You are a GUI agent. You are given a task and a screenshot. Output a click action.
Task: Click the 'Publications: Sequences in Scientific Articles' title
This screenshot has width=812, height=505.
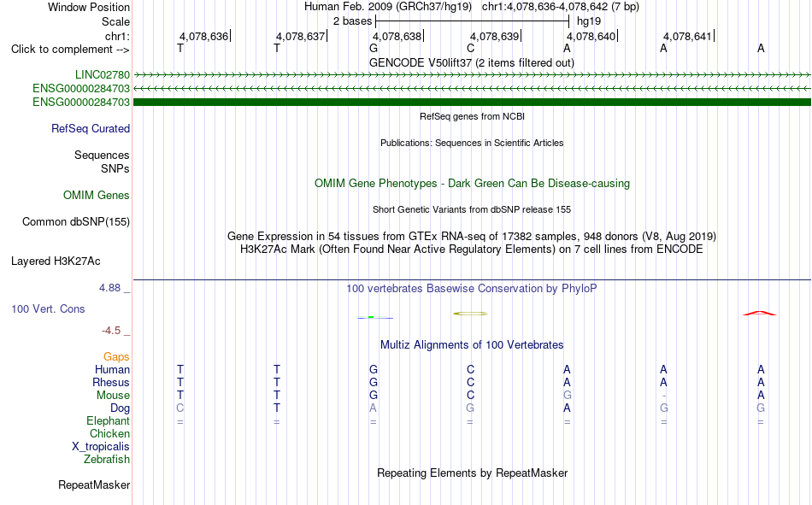(x=472, y=143)
